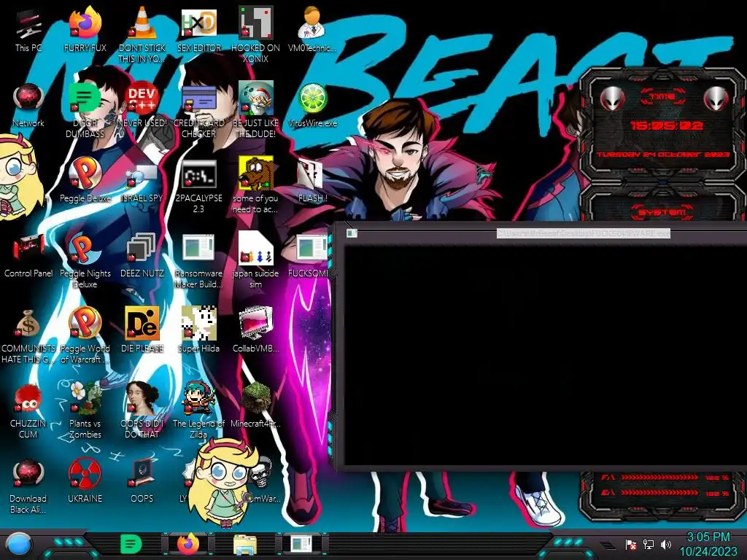
Task: Open the network tray icon
Action: click(x=649, y=544)
